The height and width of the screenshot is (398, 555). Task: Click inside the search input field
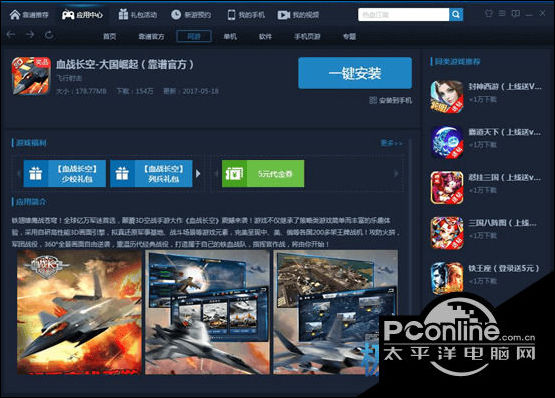click(404, 15)
